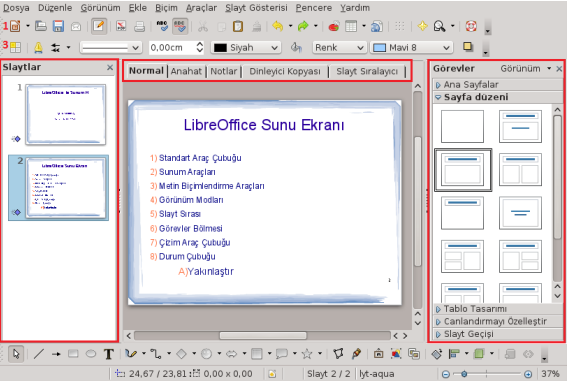Switch to the Dinleyici Kopyası tab
The width and height of the screenshot is (570, 382).
(285, 71)
